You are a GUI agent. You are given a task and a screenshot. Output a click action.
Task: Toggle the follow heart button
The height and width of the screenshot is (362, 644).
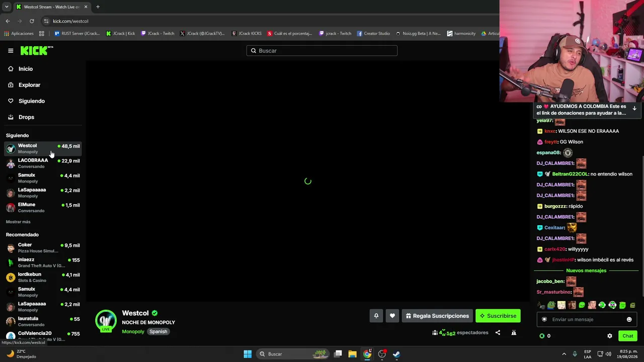(x=392, y=316)
